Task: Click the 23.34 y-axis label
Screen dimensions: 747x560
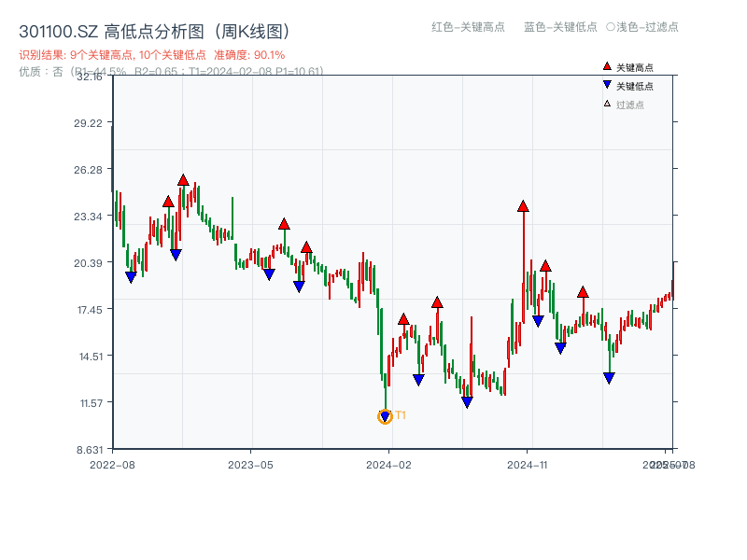Action: (88, 217)
